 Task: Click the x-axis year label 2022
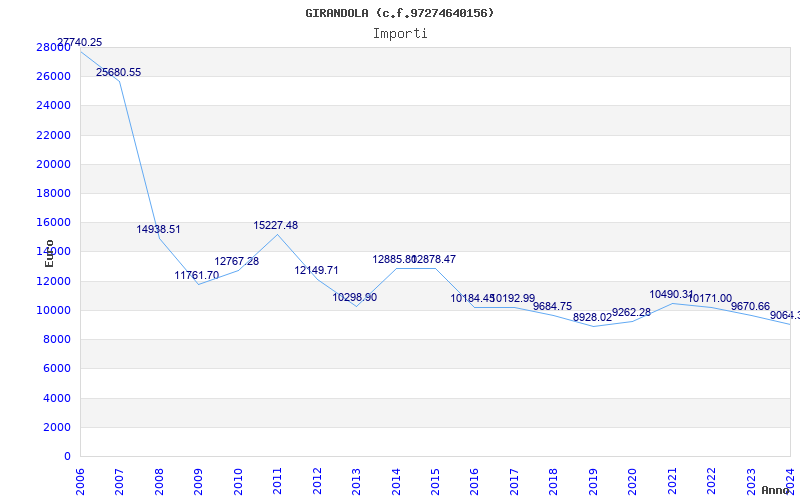pos(712,482)
